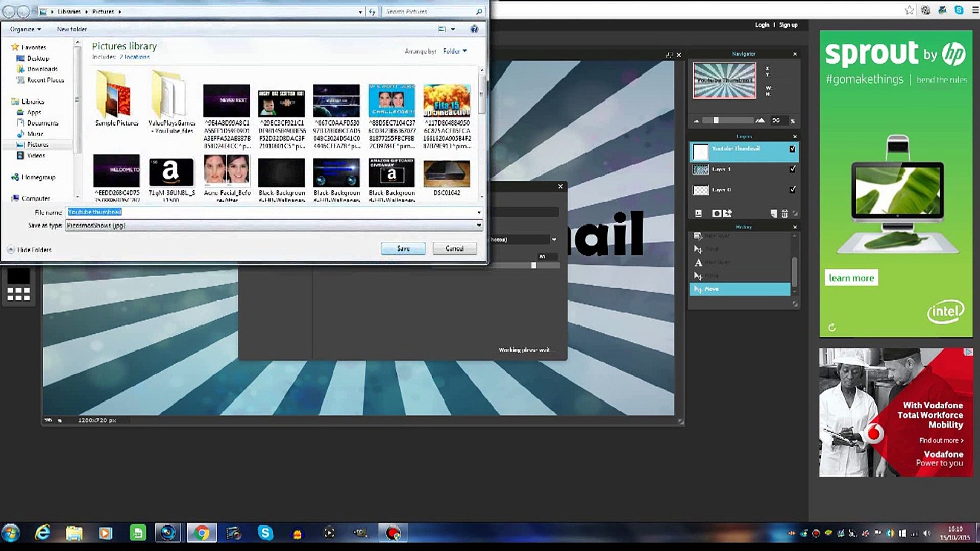
Task: Open the Organize menu
Action: pyautogui.click(x=25, y=29)
